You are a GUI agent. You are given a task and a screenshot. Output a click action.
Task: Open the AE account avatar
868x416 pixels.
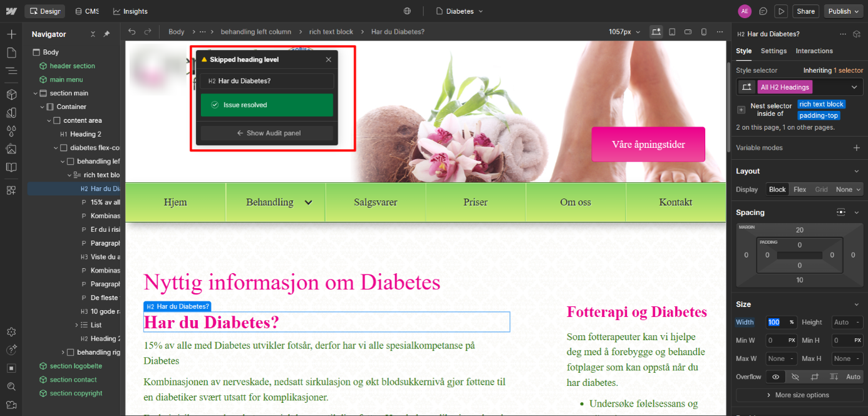click(745, 11)
